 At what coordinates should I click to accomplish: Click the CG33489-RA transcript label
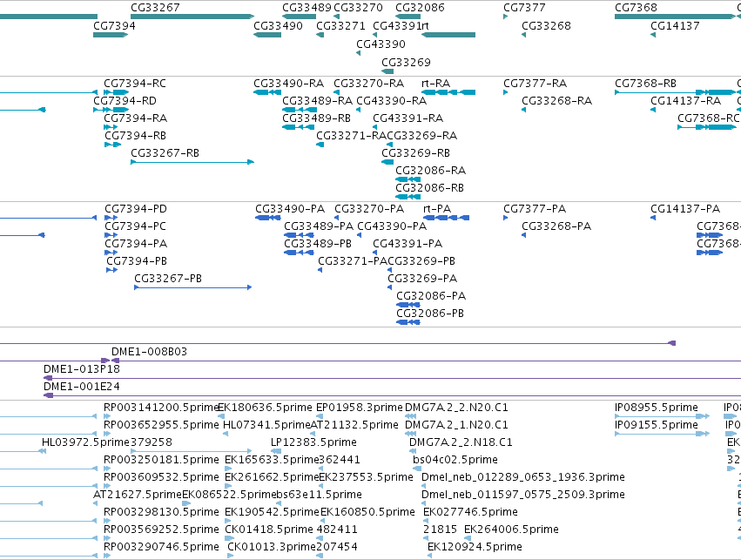pos(317,101)
